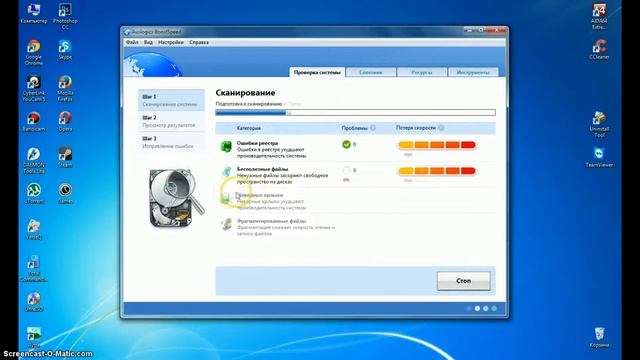The height and width of the screenshot is (360, 640).
Task: Select Шаг 1 Сканирование системы step
Action: (x=171, y=100)
